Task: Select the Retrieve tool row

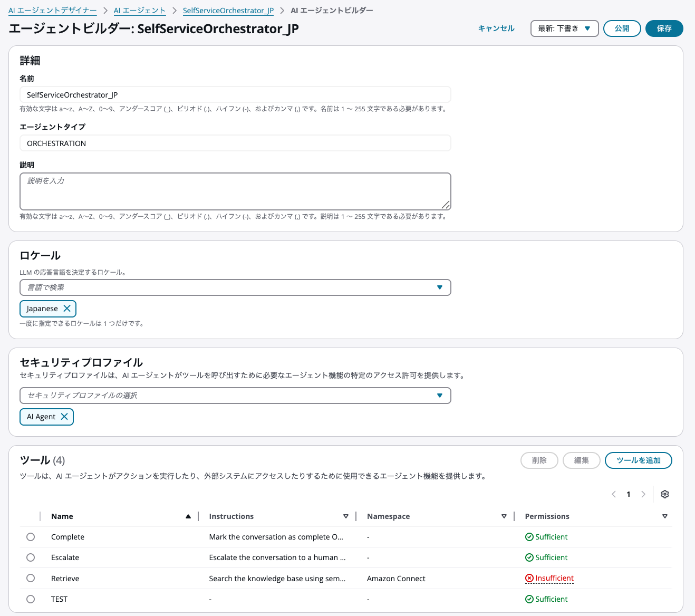Action: tap(30, 578)
